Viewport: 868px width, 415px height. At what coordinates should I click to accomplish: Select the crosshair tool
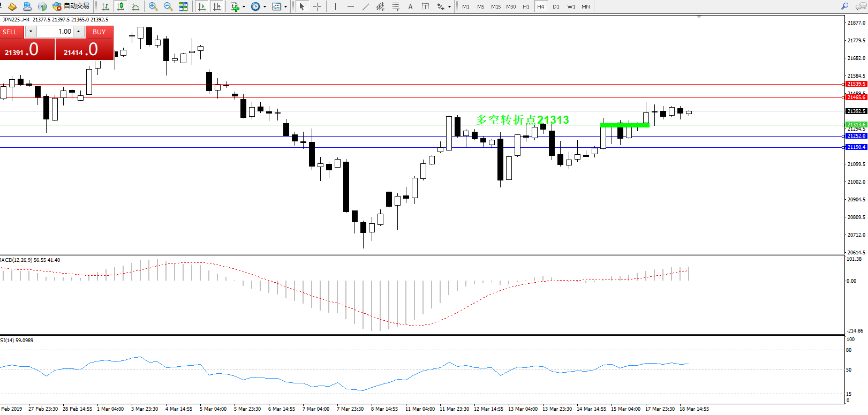(317, 6)
